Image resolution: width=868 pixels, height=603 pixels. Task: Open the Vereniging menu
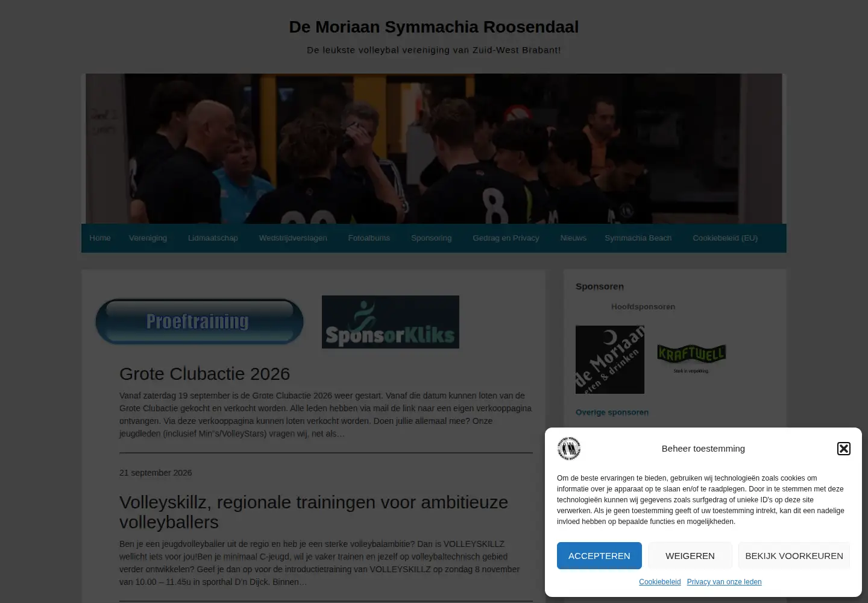tap(148, 238)
